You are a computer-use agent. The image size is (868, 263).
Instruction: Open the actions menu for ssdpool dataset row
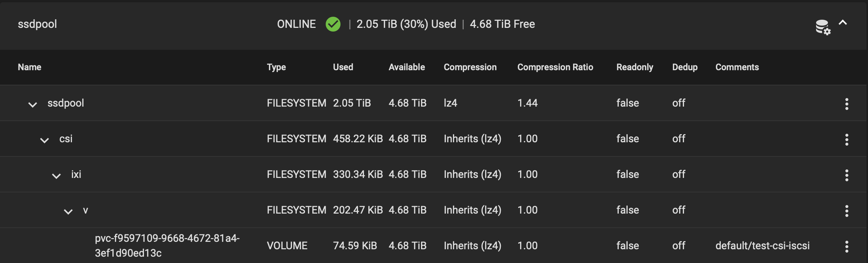pos(846,104)
